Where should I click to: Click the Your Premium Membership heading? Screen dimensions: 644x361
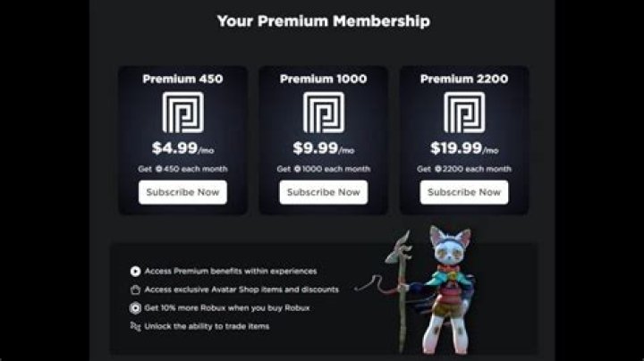pos(323,21)
